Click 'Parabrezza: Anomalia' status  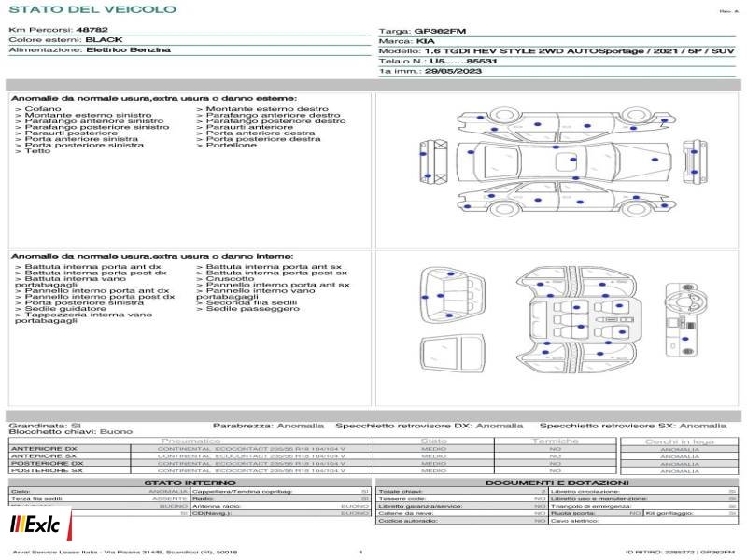(268, 426)
